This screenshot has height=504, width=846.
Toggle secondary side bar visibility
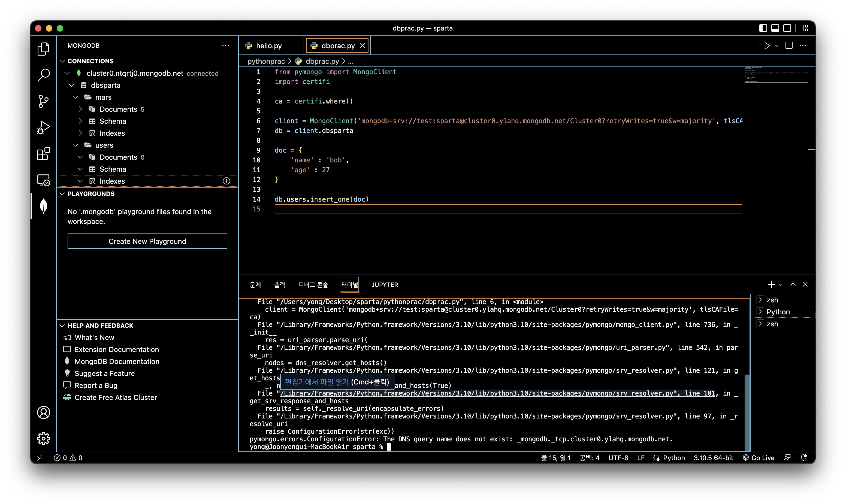click(x=787, y=28)
